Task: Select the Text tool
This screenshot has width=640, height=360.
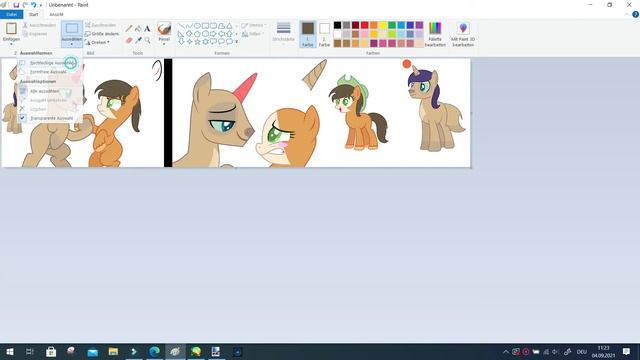Action: point(147,29)
